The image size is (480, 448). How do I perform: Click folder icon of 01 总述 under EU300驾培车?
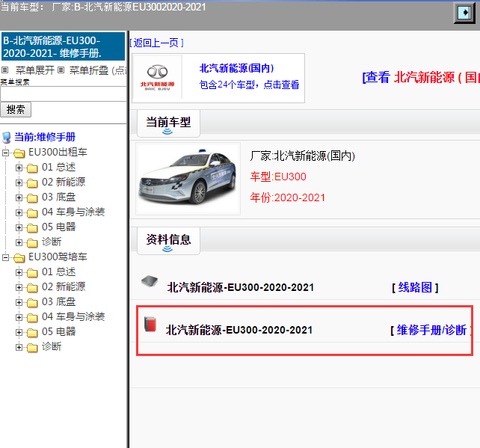(32, 272)
